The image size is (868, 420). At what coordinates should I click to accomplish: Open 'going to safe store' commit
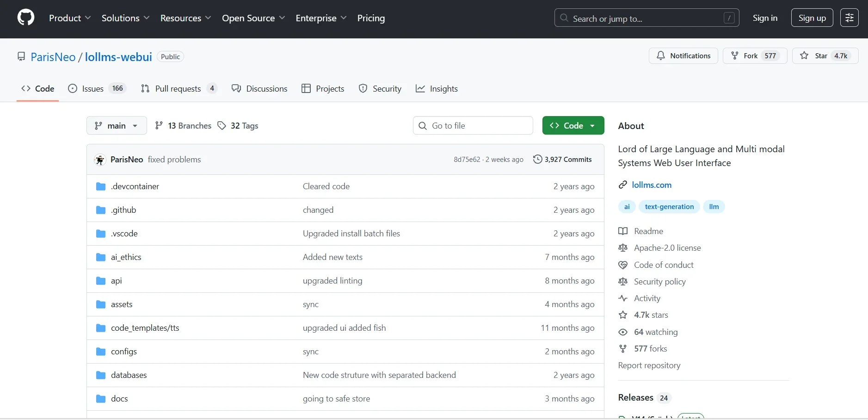(337, 399)
